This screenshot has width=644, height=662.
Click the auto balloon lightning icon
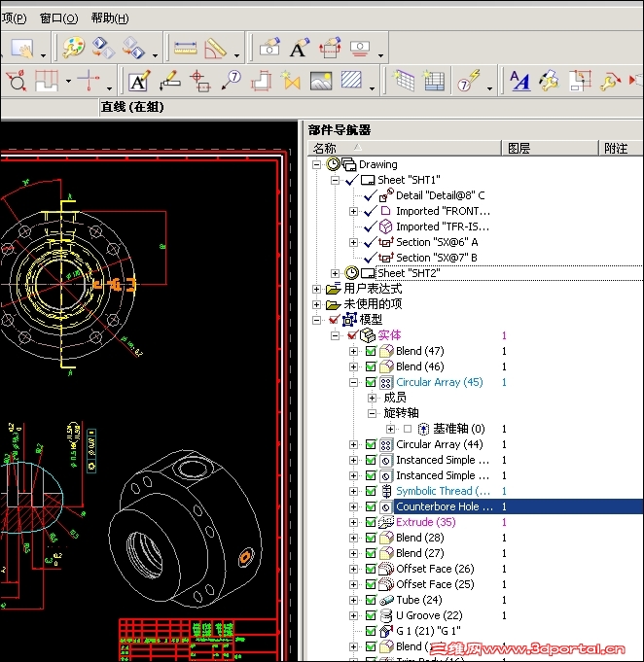coord(468,81)
